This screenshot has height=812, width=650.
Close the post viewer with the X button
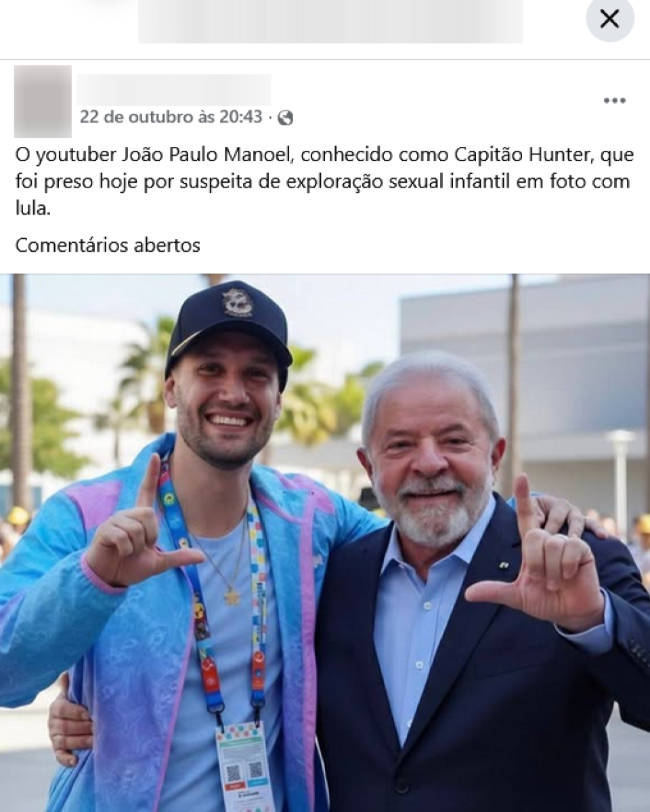click(610, 19)
